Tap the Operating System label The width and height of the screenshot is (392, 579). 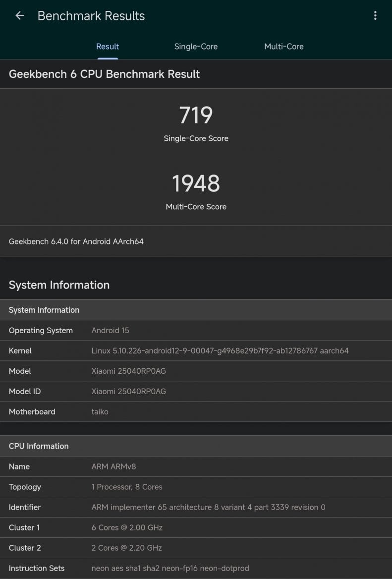click(41, 331)
